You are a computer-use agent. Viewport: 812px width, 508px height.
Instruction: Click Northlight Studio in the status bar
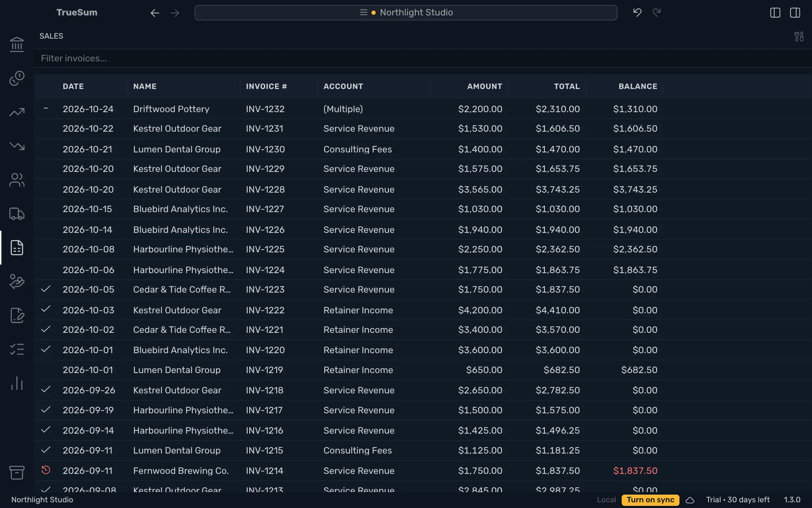pyautogui.click(x=42, y=500)
